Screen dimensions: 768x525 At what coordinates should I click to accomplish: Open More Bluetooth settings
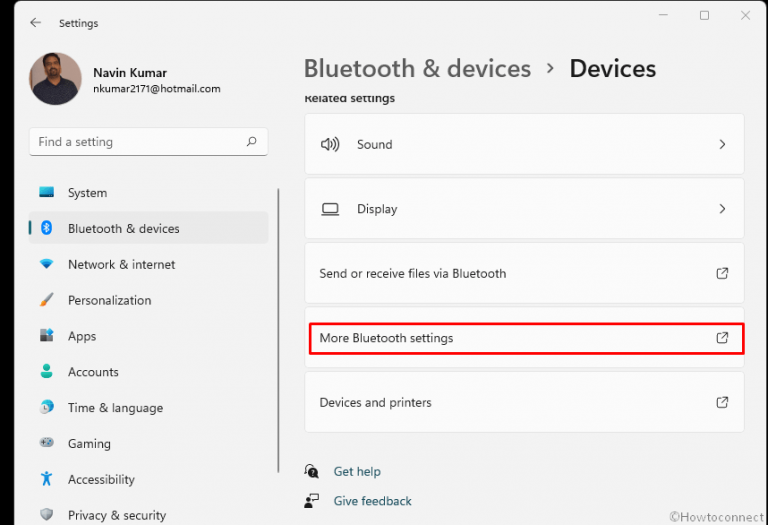pos(524,338)
